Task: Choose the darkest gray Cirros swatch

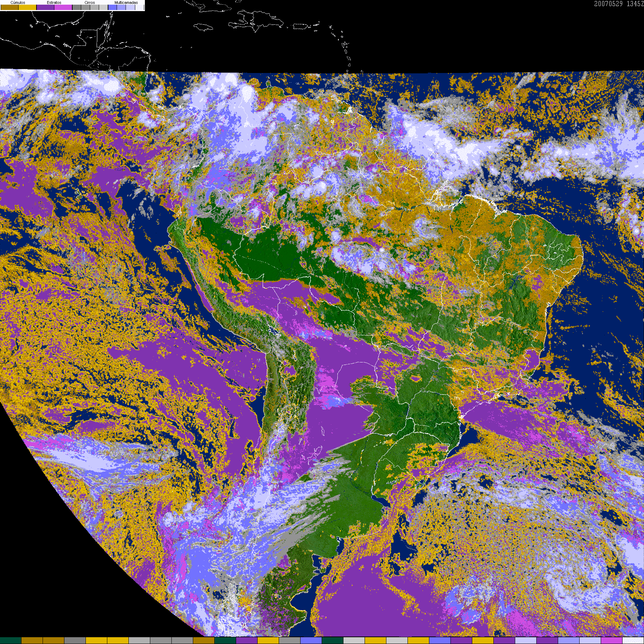Action: (x=77, y=7)
